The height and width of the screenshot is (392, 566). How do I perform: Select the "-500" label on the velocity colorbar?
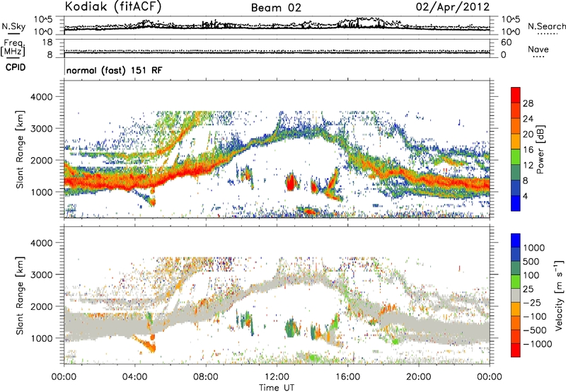(x=535, y=330)
